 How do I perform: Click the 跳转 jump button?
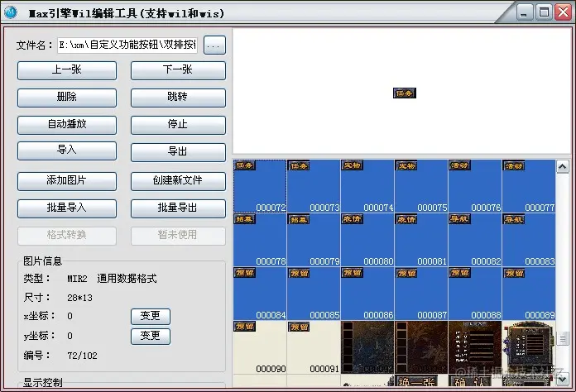click(x=178, y=98)
